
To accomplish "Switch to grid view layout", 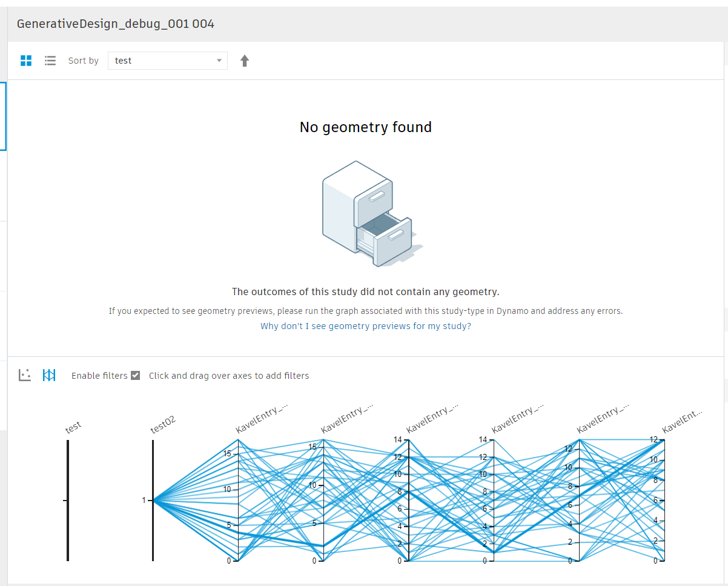I will pyautogui.click(x=26, y=61).
